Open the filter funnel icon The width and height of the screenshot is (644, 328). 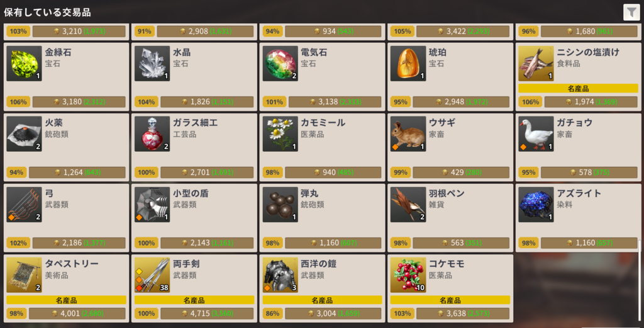pos(631,12)
